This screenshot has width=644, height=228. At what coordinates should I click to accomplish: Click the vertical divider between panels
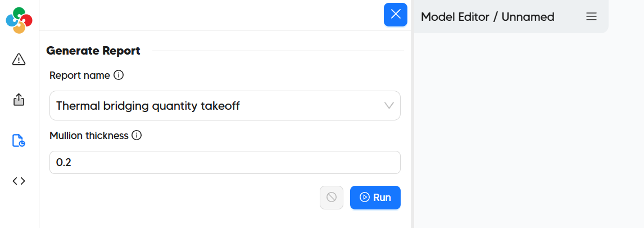(412, 129)
